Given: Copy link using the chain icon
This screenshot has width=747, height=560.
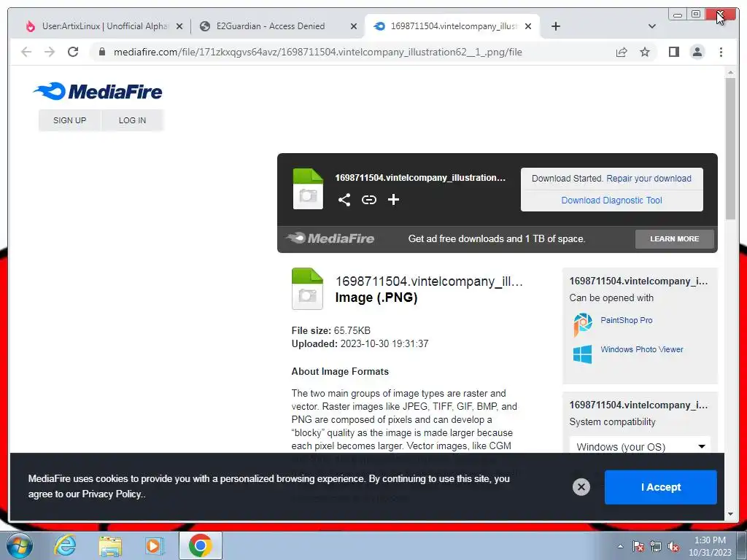Looking at the screenshot, I should click(x=368, y=200).
